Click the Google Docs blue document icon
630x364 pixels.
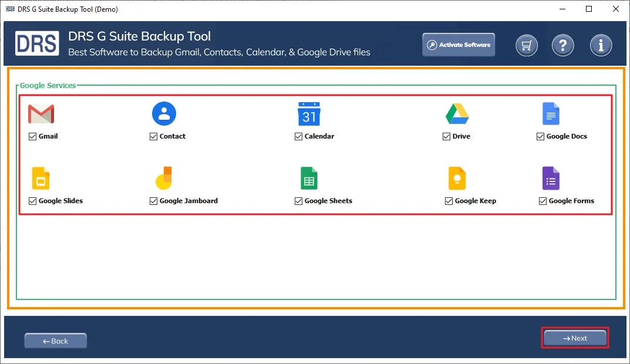(551, 114)
